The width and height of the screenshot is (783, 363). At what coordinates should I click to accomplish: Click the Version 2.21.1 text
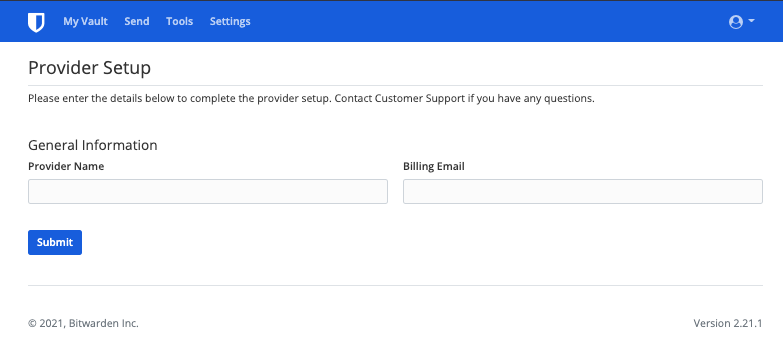[728, 323]
